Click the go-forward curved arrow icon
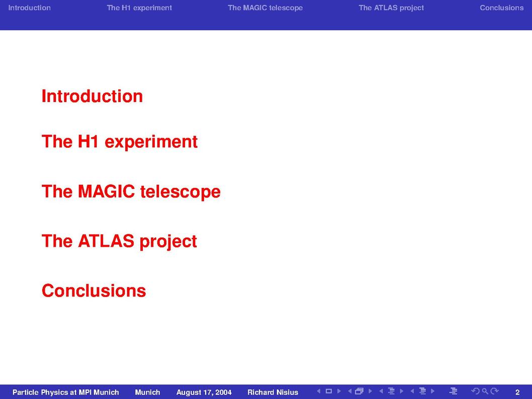Image resolution: width=532 pixels, height=399 pixels. 495,391
